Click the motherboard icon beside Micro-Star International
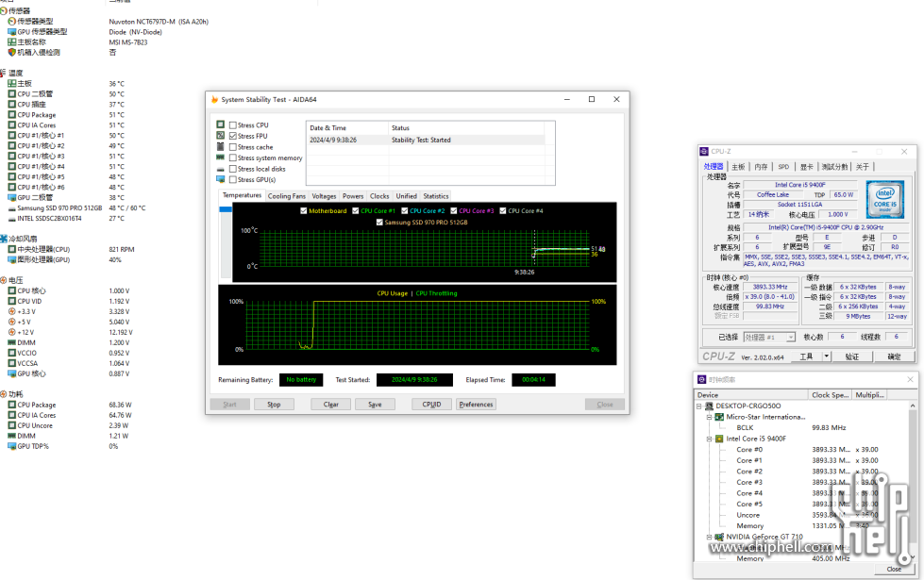 coord(719,417)
